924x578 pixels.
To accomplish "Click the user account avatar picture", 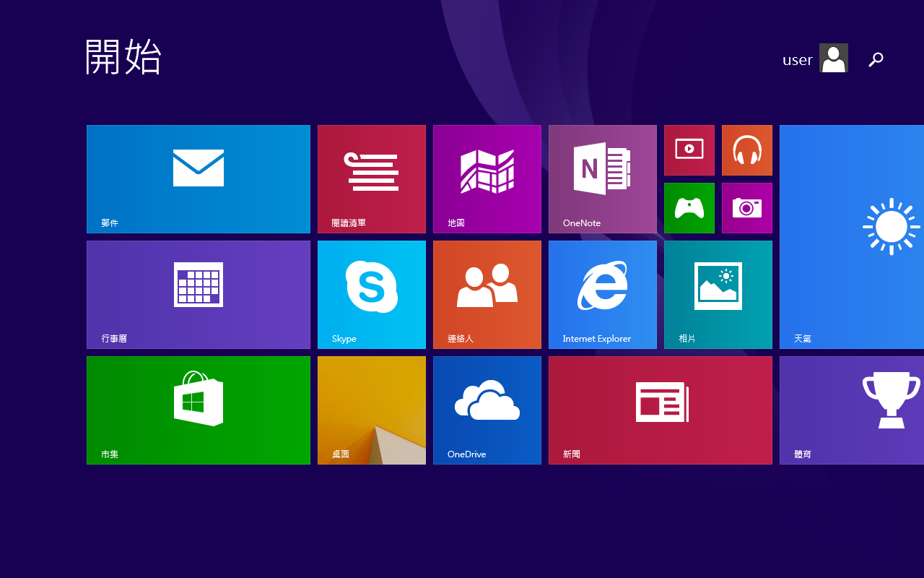I will (834, 58).
